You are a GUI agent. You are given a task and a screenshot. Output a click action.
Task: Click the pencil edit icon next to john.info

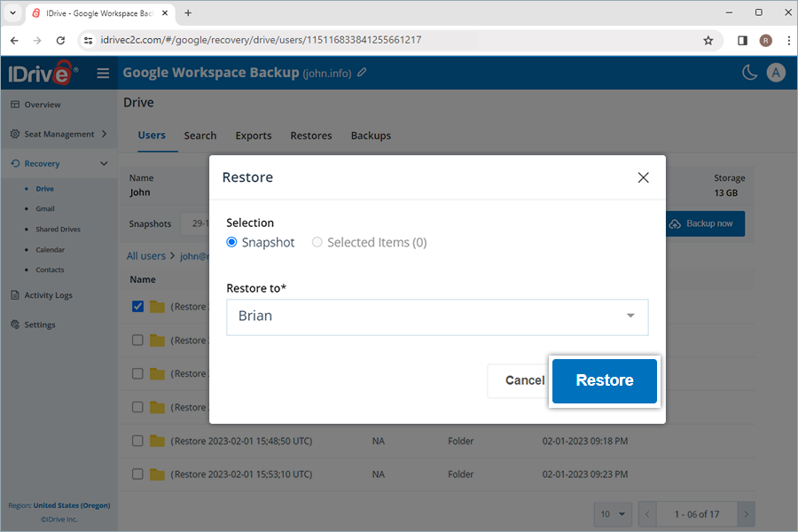click(x=362, y=73)
